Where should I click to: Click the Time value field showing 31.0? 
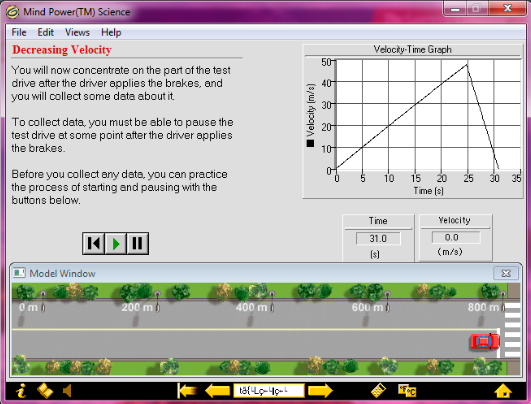tap(378, 238)
